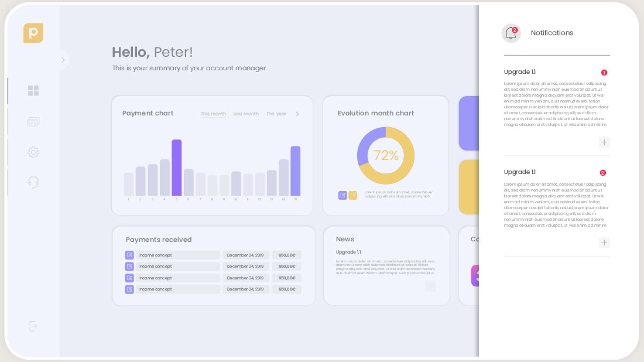Click the 72% donut chart
The height and width of the screenshot is (362, 644).
385,156
